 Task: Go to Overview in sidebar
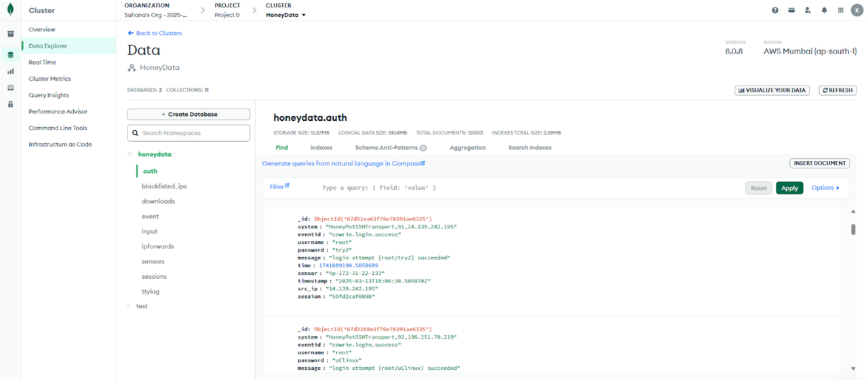42,29
